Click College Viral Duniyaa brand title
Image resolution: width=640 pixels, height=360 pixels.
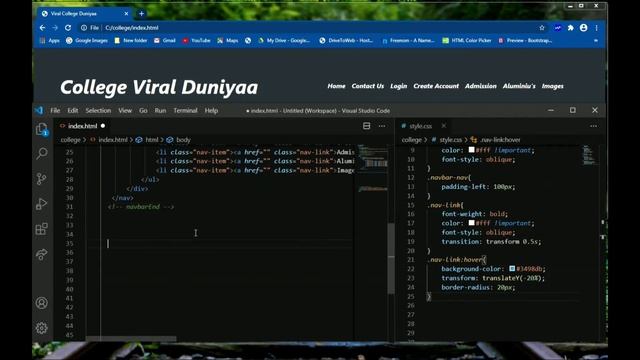pyautogui.click(x=159, y=87)
